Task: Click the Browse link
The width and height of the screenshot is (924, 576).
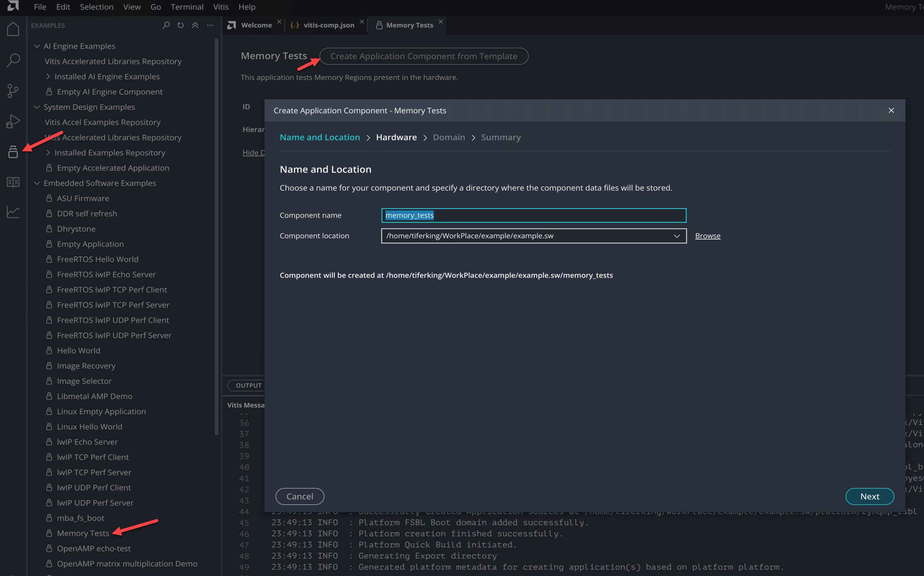Action: 707,236
